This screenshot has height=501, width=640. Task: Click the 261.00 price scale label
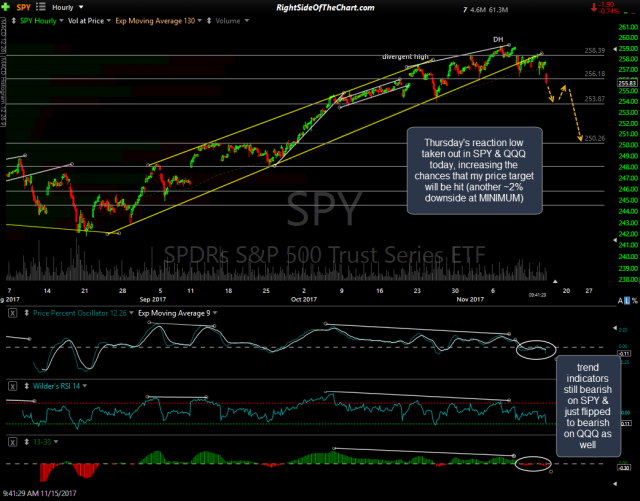629,27
